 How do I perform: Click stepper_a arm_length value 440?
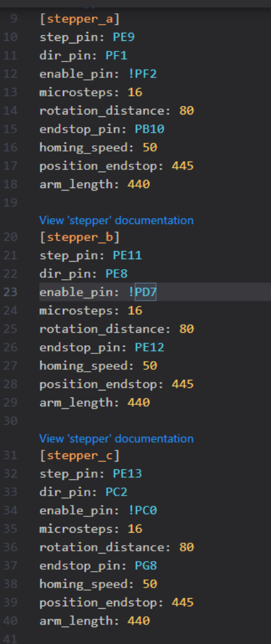pyautogui.click(x=138, y=184)
